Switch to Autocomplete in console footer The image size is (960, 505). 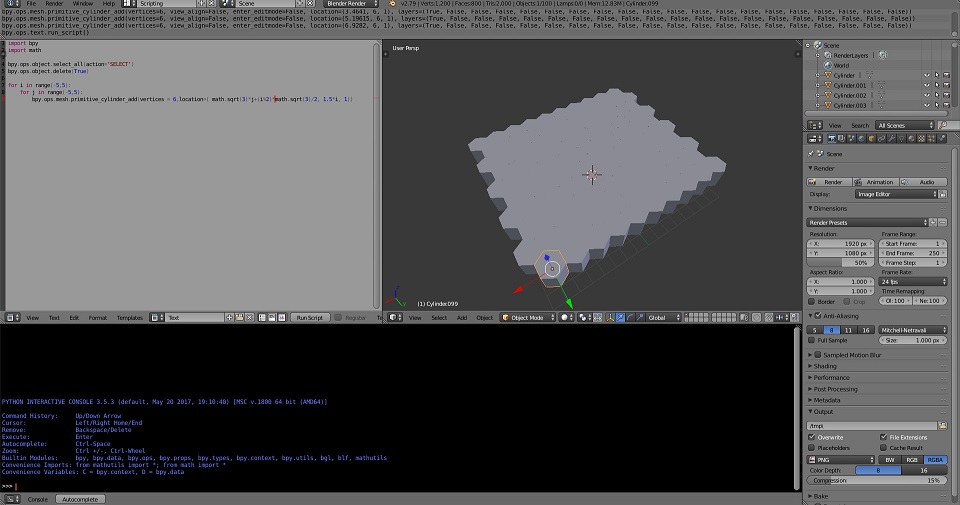click(x=80, y=499)
